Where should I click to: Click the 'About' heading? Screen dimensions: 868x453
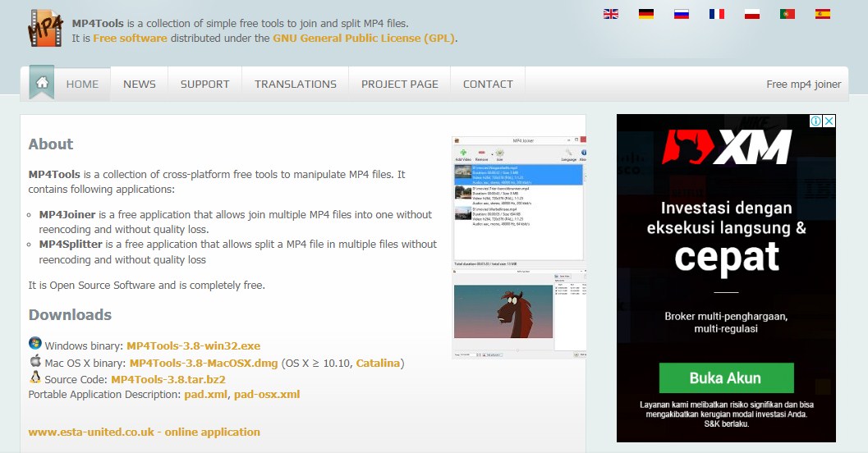coord(51,144)
